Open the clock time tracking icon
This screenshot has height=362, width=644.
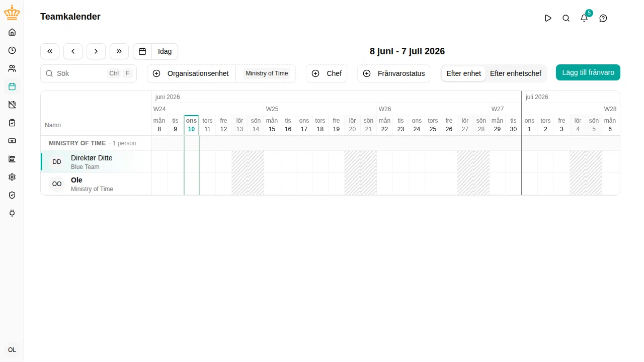12,50
